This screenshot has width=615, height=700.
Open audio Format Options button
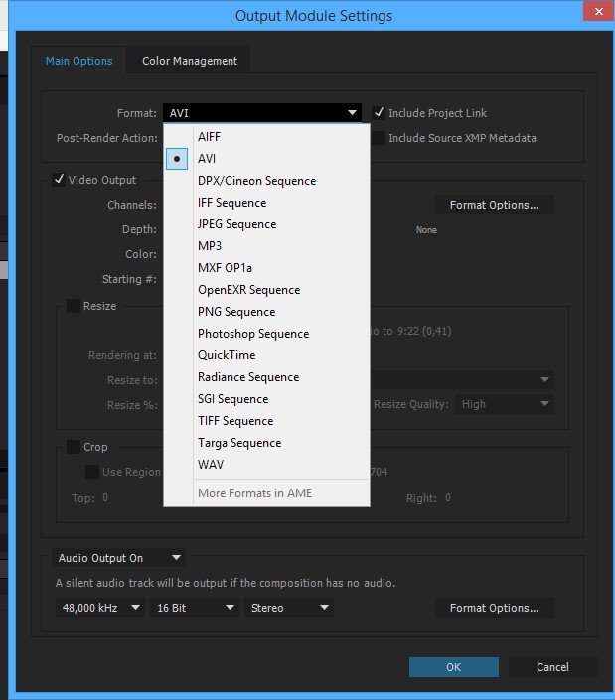pos(495,608)
